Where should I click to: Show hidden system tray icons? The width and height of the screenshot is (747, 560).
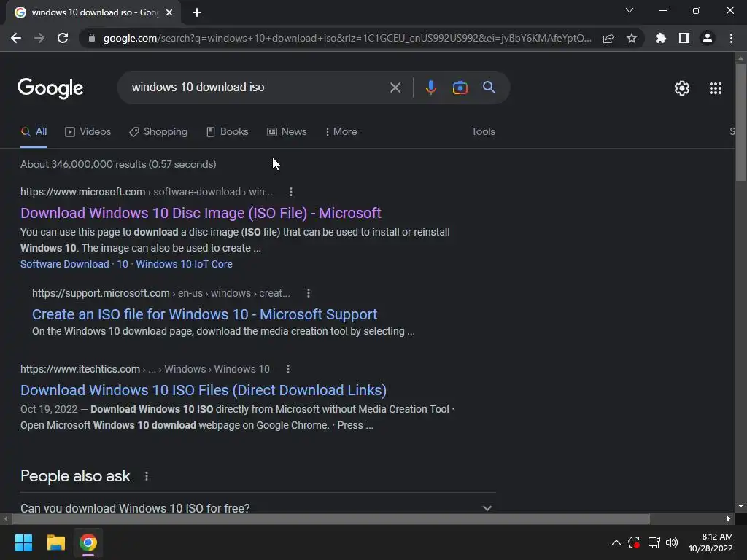pos(616,542)
